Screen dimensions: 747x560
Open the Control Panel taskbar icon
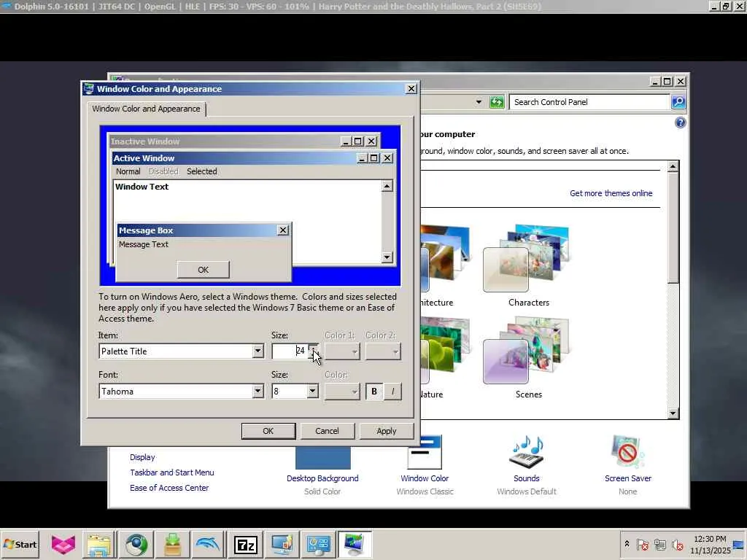(318, 544)
